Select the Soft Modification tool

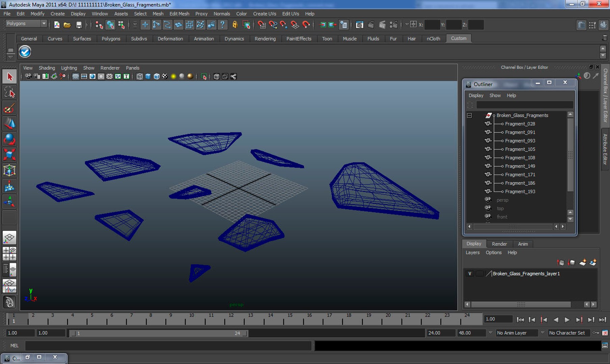click(x=9, y=186)
